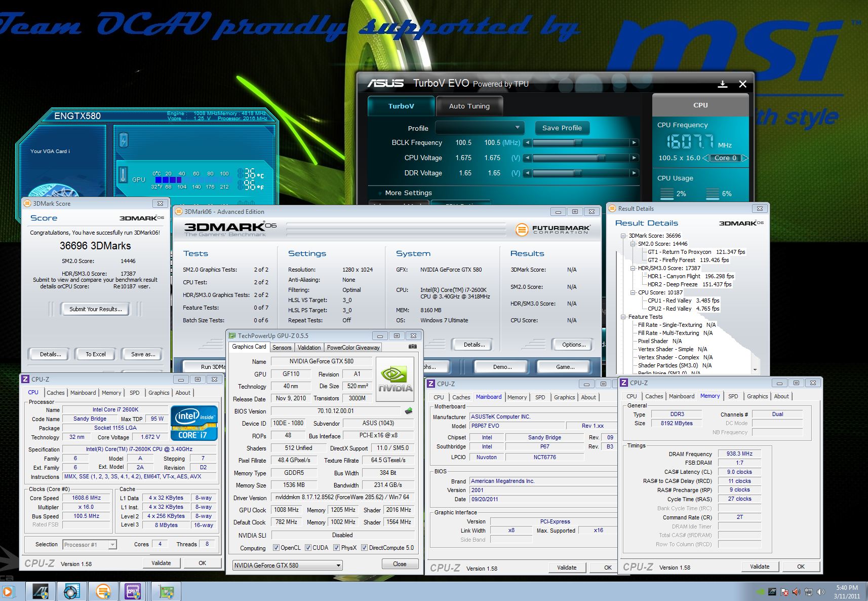The width and height of the screenshot is (868, 601).
Task: Click CPU Voltage slider handle
Action: [601, 158]
